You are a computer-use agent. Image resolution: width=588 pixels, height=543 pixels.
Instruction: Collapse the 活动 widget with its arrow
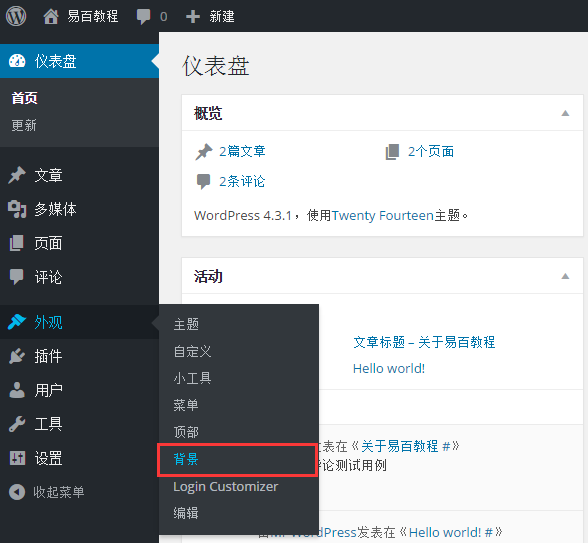(x=565, y=276)
